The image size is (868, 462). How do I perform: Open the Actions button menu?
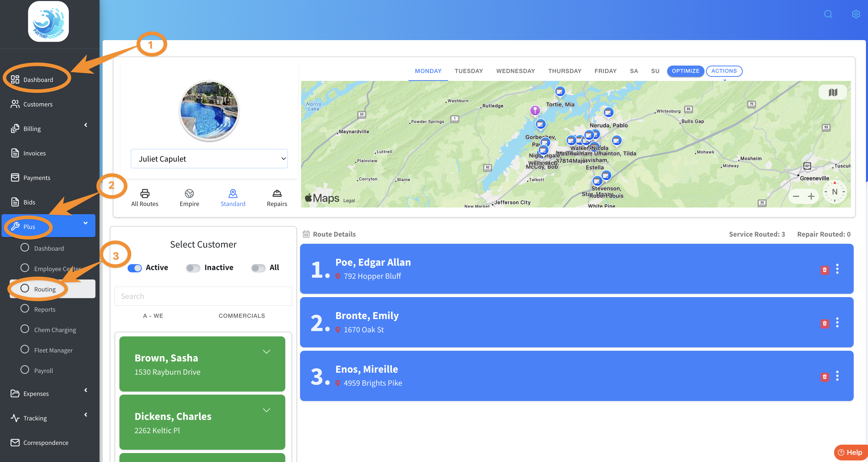724,71
